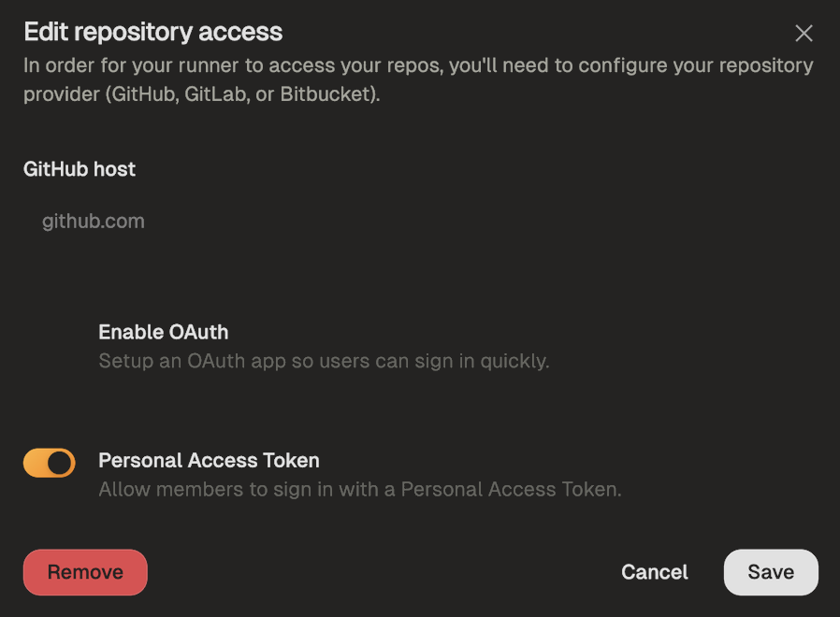Click the Edit repository access title
Image resolution: width=840 pixels, height=617 pixels.
pos(152,31)
